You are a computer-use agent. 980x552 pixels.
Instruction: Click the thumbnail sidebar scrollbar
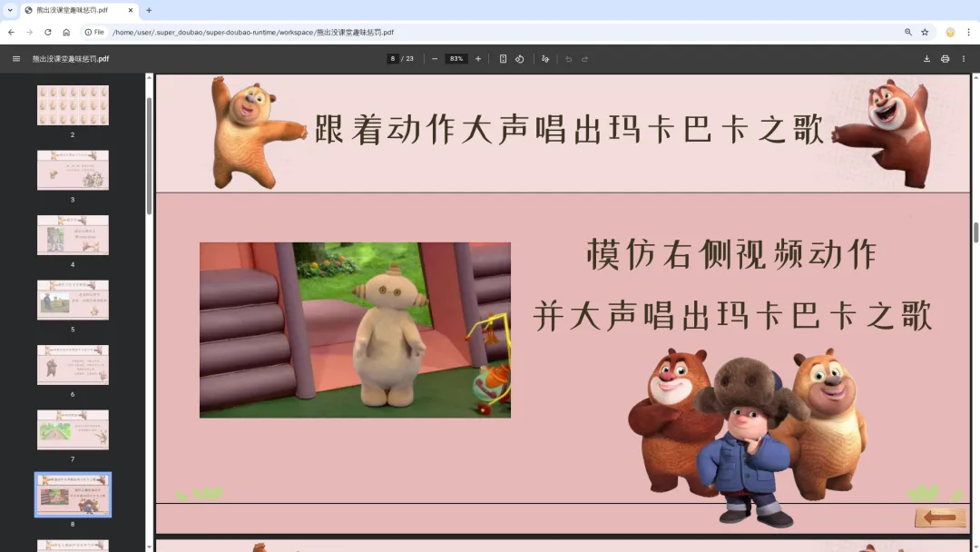149,156
